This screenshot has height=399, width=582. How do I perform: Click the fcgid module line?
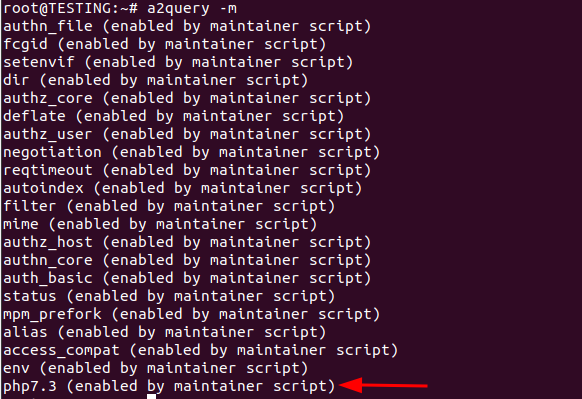(x=164, y=44)
